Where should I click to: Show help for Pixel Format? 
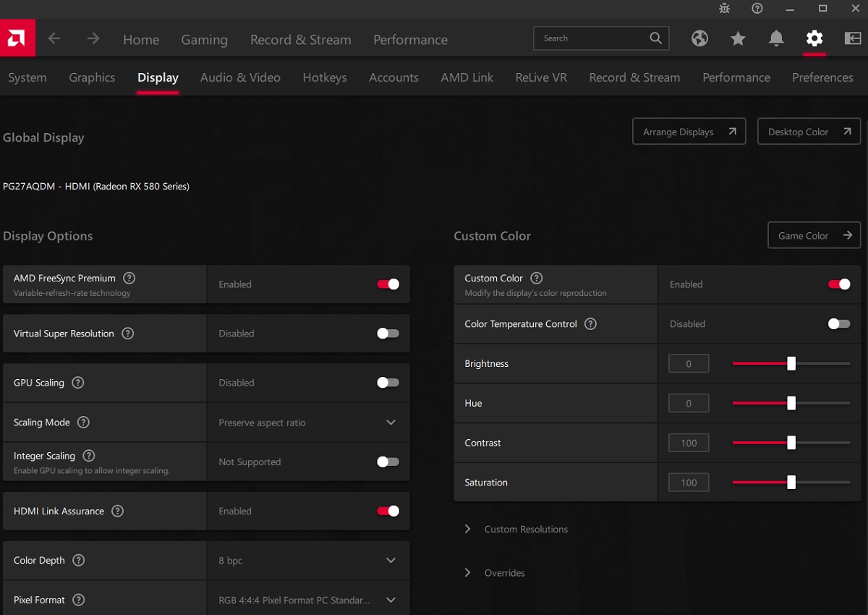tap(78, 600)
